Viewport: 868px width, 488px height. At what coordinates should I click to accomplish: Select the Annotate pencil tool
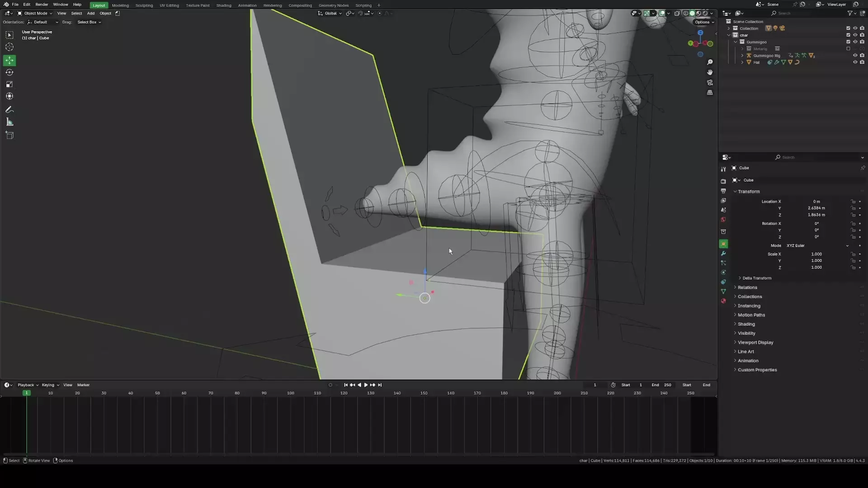click(x=9, y=110)
